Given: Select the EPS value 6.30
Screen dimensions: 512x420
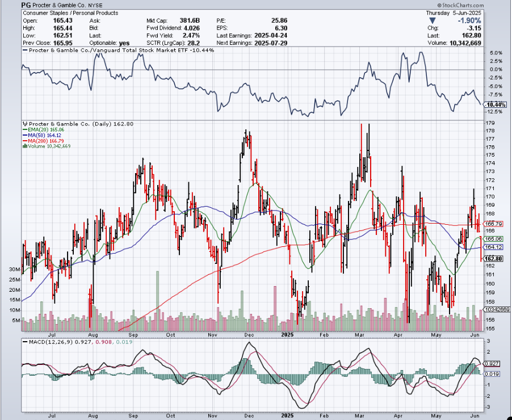Looking at the screenshot, I should [282, 28].
